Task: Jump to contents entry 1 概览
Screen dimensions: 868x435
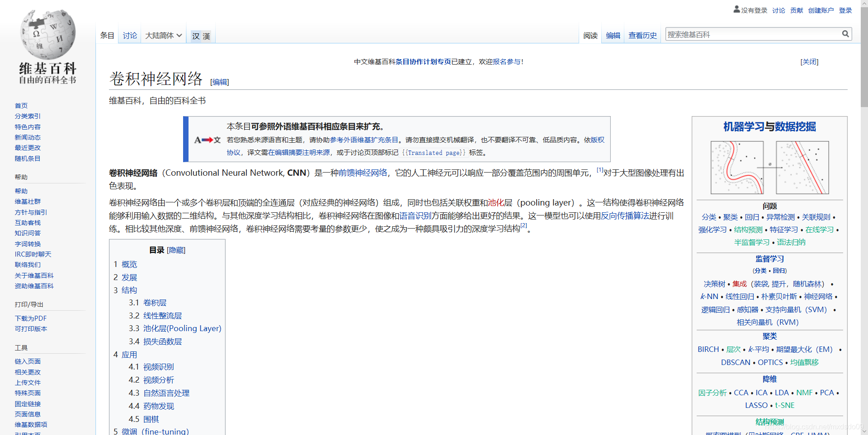Action: point(125,264)
